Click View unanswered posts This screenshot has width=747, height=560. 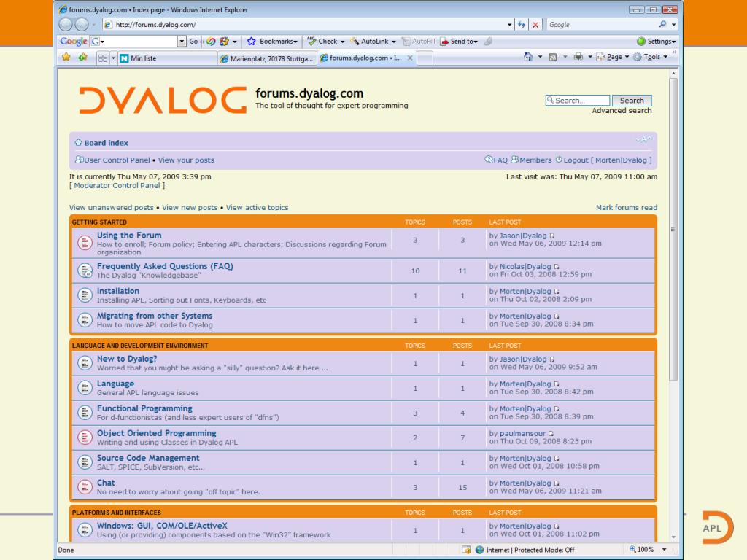pos(111,207)
